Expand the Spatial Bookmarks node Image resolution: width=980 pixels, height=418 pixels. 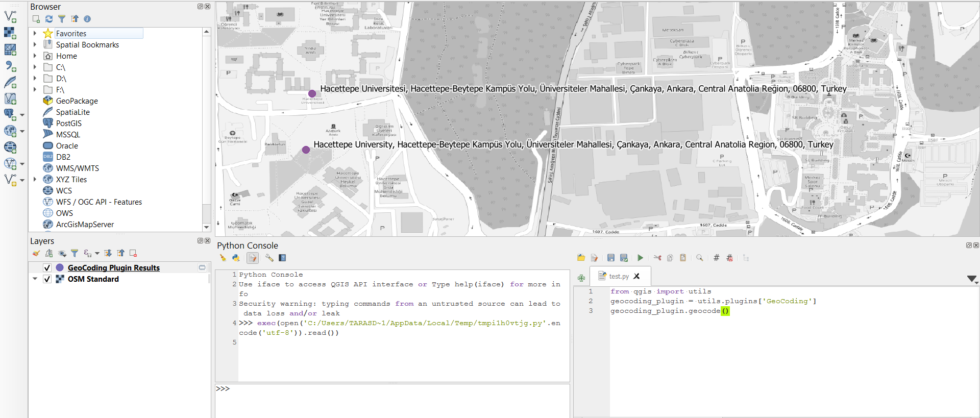[35, 44]
